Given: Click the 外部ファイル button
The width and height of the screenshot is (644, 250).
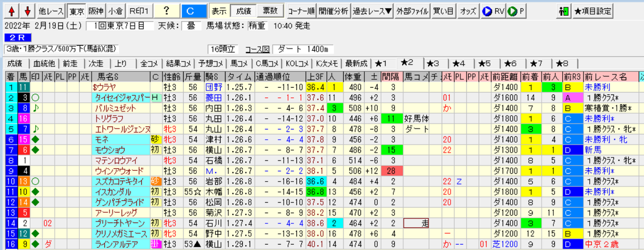Looking at the screenshot, I should point(413,10).
